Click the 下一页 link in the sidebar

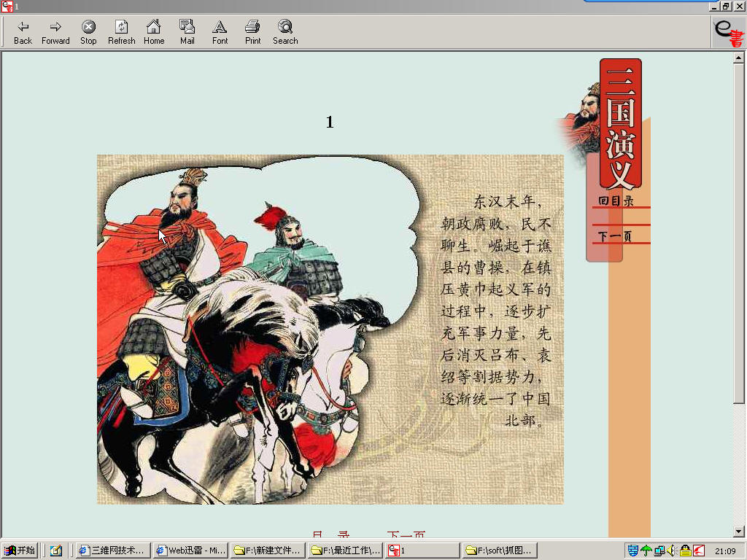point(614,236)
